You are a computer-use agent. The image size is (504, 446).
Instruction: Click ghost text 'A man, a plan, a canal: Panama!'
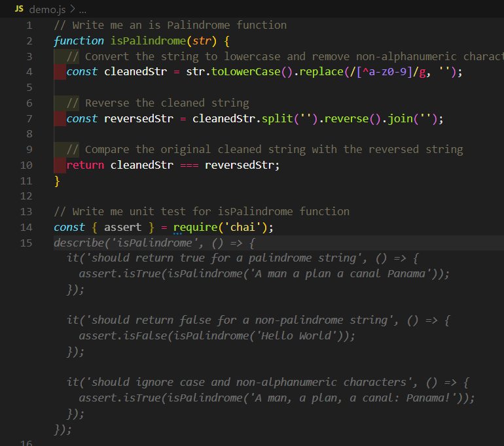[353, 398]
